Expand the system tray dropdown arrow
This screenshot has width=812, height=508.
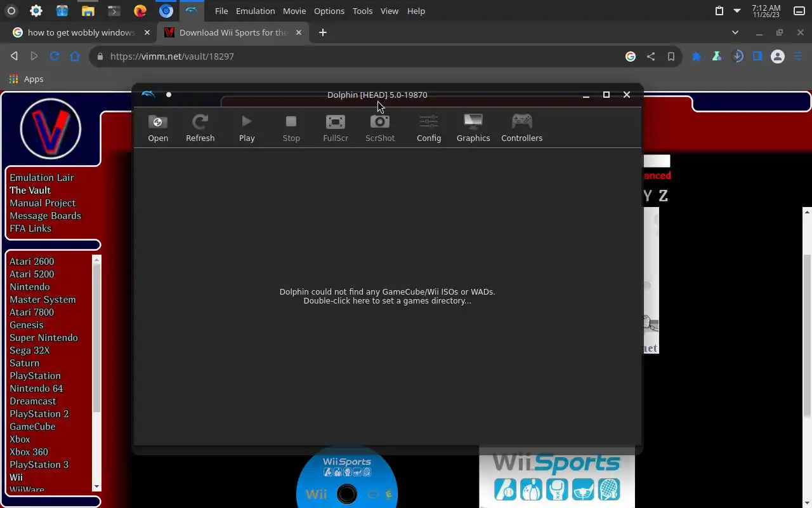pyautogui.click(x=737, y=11)
